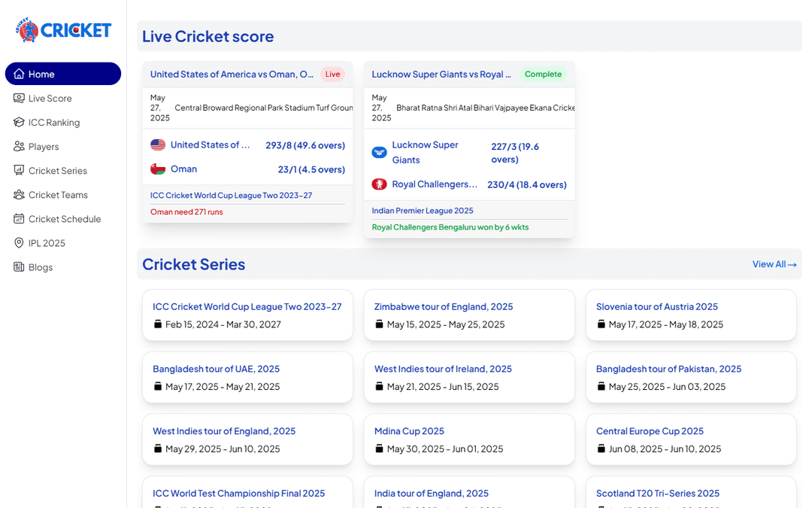Open Central Europe Cup 2025 series
The height and width of the screenshot is (508, 812).
coord(650,430)
